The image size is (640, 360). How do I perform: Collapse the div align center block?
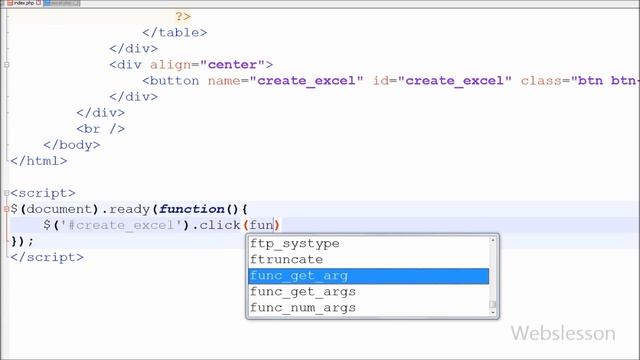point(6,64)
